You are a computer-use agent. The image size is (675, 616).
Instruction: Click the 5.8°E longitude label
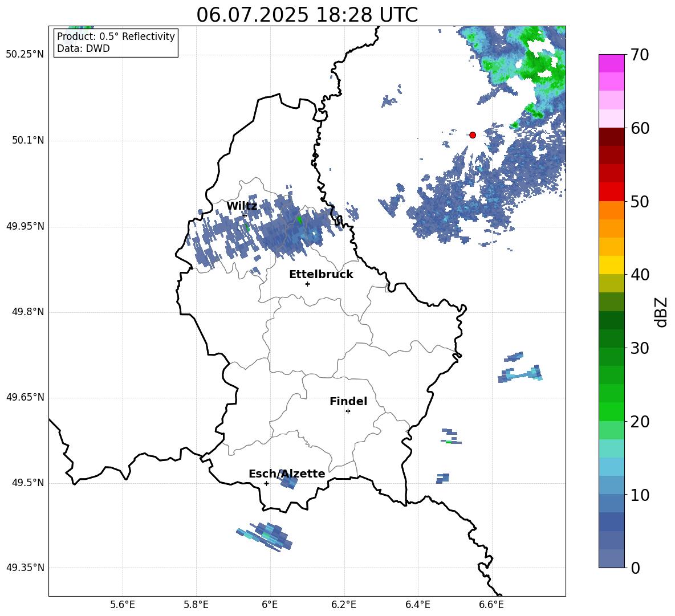click(196, 605)
